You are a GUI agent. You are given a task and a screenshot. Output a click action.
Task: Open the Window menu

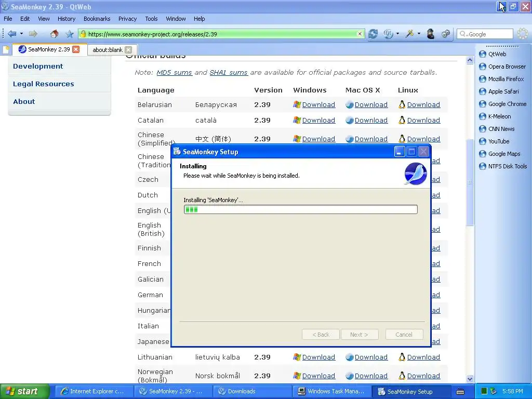pyautogui.click(x=176, y=19)
